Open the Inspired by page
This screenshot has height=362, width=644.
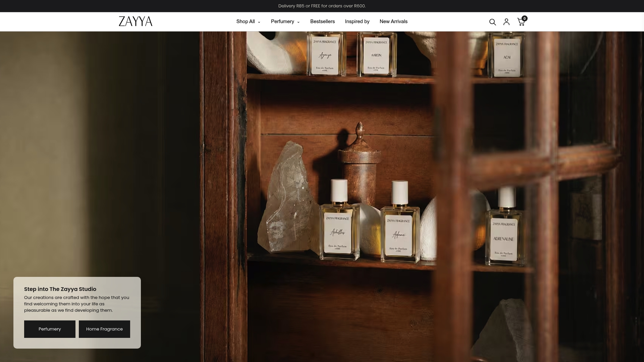tap(357, 21)
